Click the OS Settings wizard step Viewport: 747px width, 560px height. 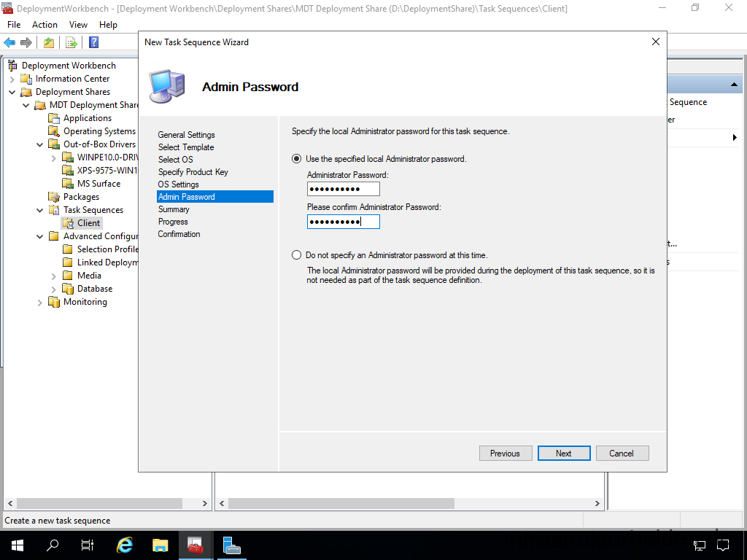[x=178, y=184]
